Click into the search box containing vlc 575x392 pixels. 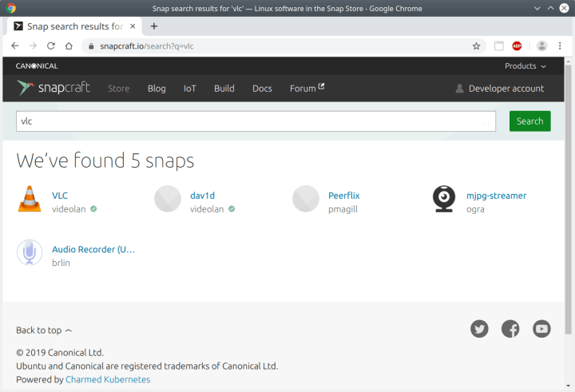[256, 121]
